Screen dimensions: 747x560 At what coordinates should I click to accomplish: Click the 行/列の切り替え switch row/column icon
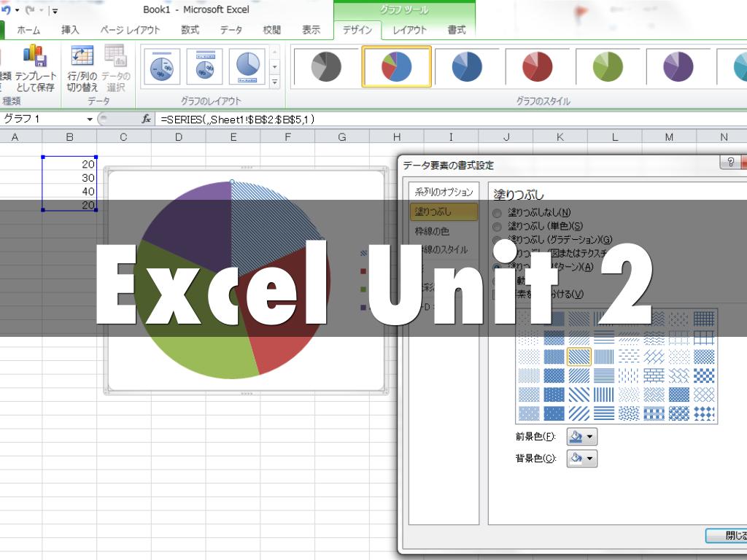tap(82, 66)
